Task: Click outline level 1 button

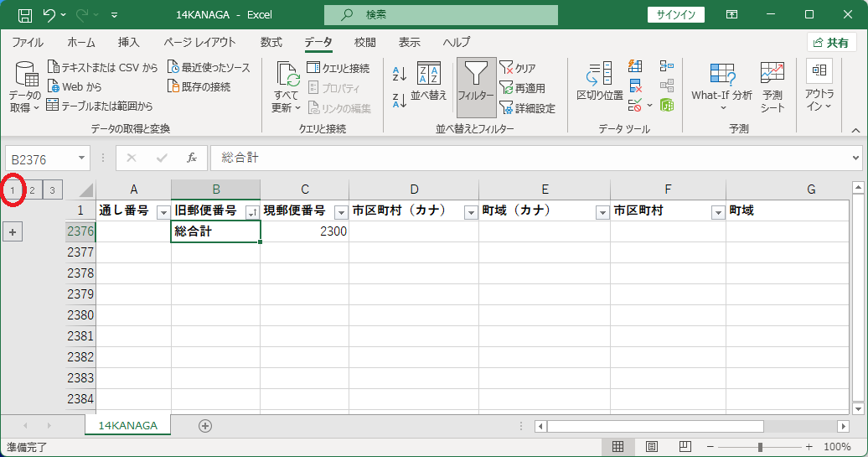Action: [13, 190]
